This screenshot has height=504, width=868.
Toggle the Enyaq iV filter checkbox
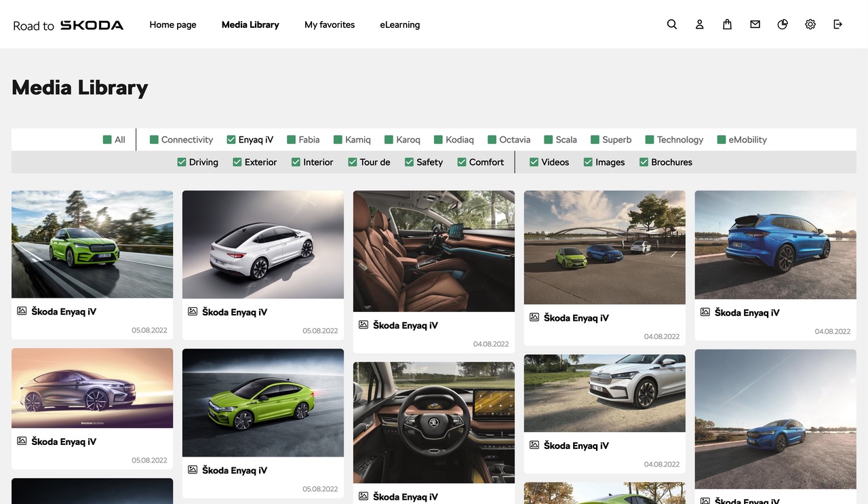[231, 140]
